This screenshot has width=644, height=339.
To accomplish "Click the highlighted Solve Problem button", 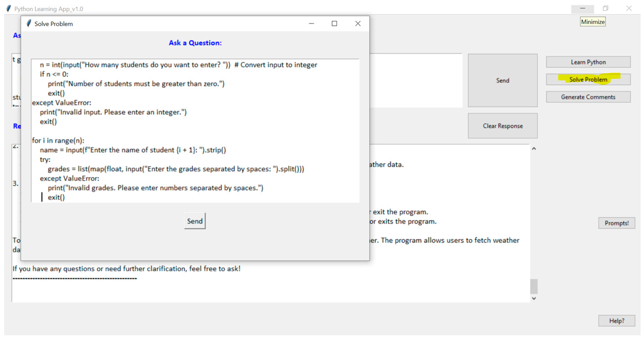I will click(x=588, y=79).
